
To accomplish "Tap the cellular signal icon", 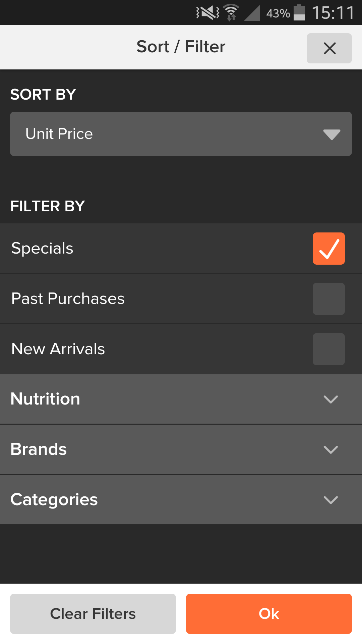I will pyautogui.click(x=252, y=13).
